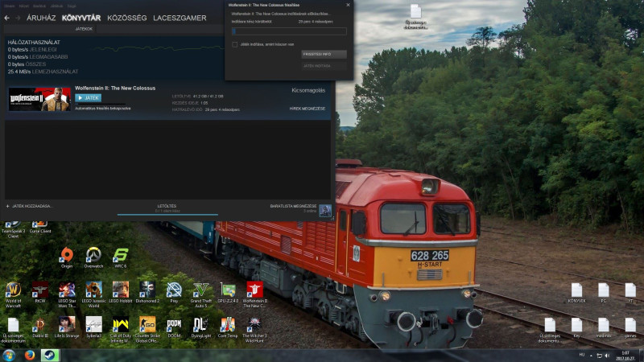644x362 pixels.
Task: Click the update dialog progress bar
Action: (289, 31)
